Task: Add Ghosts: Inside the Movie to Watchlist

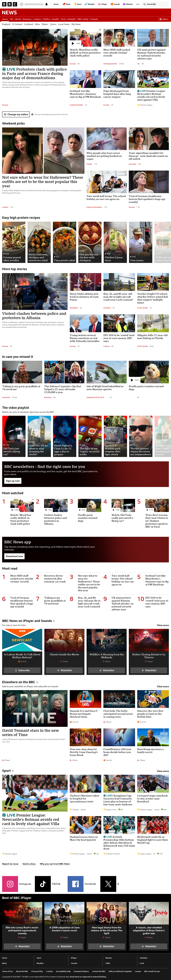Action: click(x=64, y=670)
